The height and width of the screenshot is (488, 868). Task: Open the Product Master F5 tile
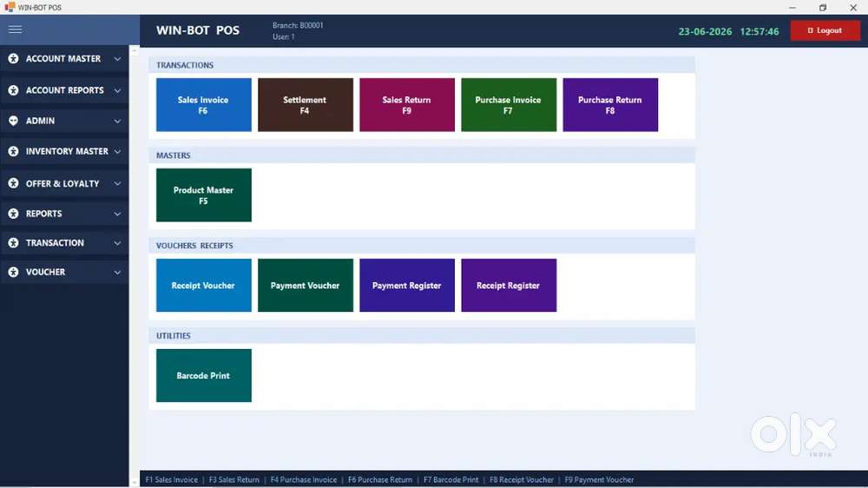204,195
